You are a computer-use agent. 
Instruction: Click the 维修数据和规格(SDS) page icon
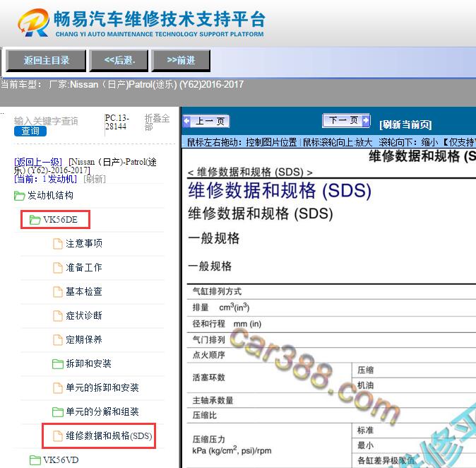coord(58,435)
